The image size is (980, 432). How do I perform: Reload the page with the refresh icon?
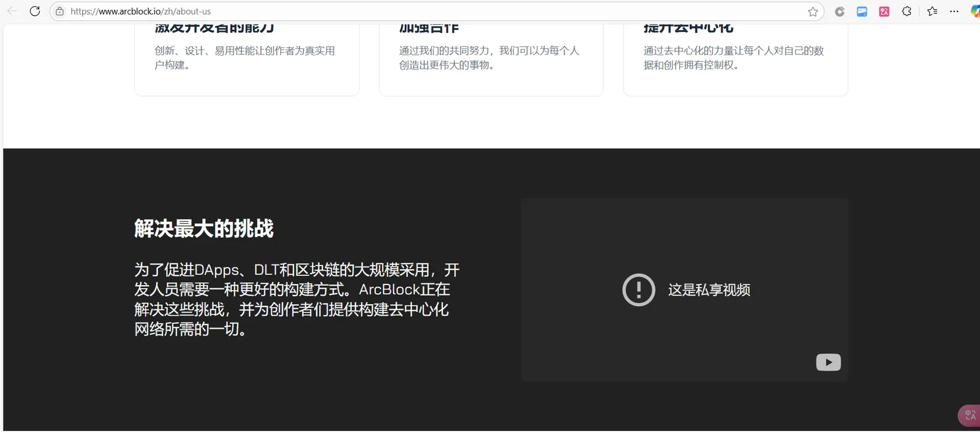tap(35, 11)
